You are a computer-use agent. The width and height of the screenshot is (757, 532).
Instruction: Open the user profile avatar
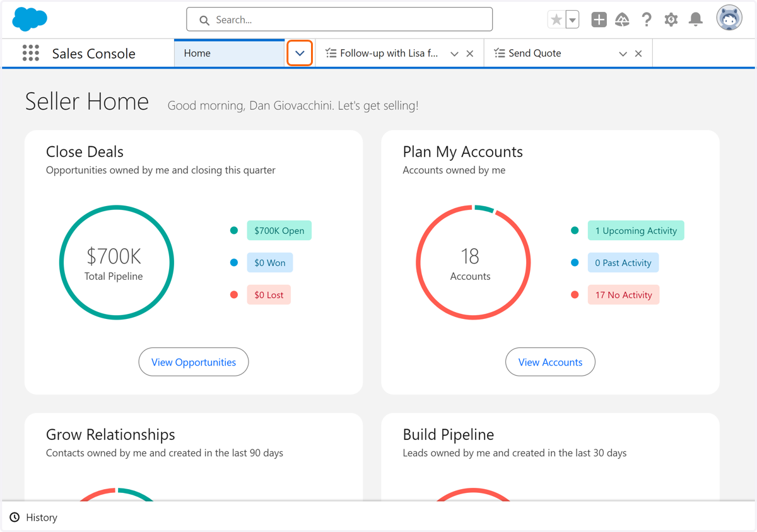[729, 19]
